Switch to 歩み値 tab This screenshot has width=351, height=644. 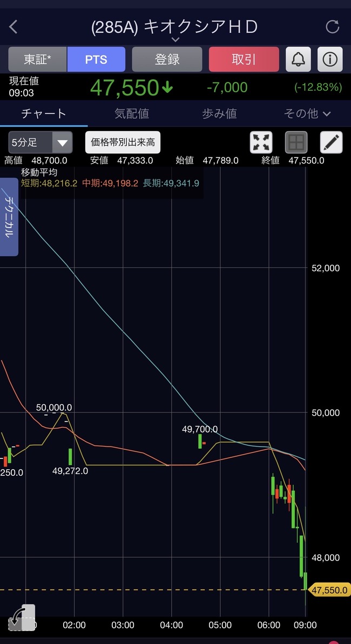tap(219, 113)
